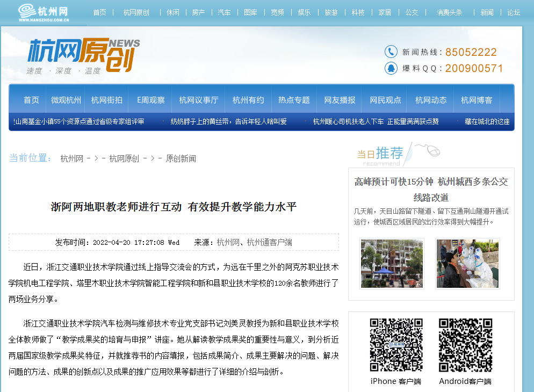
Task: Click the 杭州网 breadcrumb link
Action: [x=71, y=158]
